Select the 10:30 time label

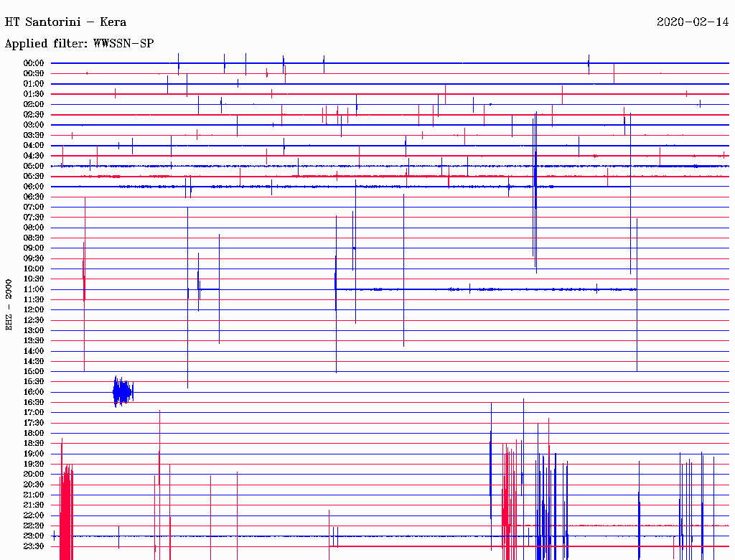click(x=34, y=279)
